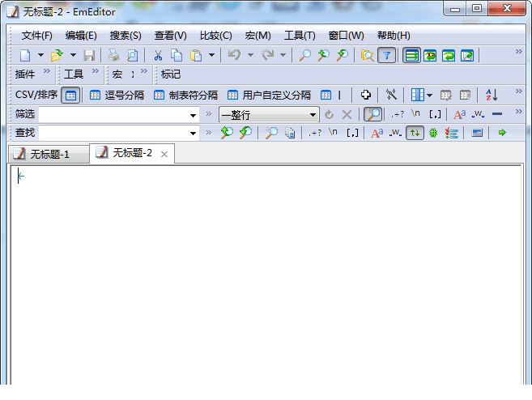Click the Save floppy disk icon
Viewport: 532px width, 400px height.
pos(89,55)
